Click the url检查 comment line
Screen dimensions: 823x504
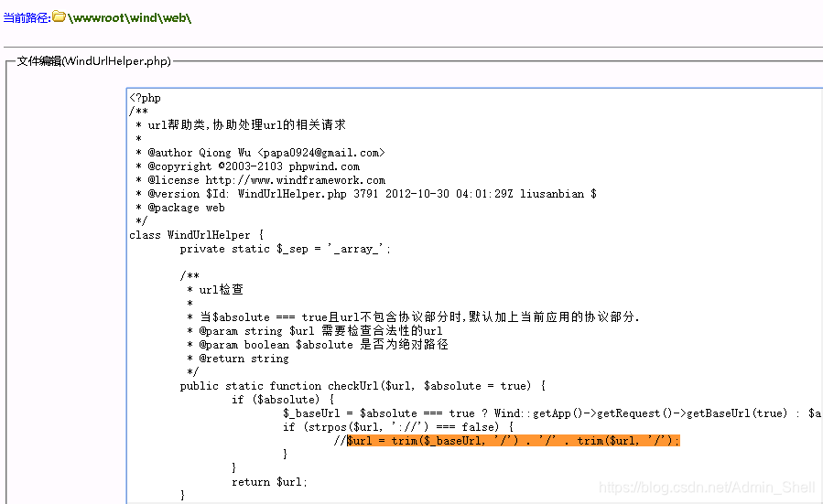pos(215,289)
